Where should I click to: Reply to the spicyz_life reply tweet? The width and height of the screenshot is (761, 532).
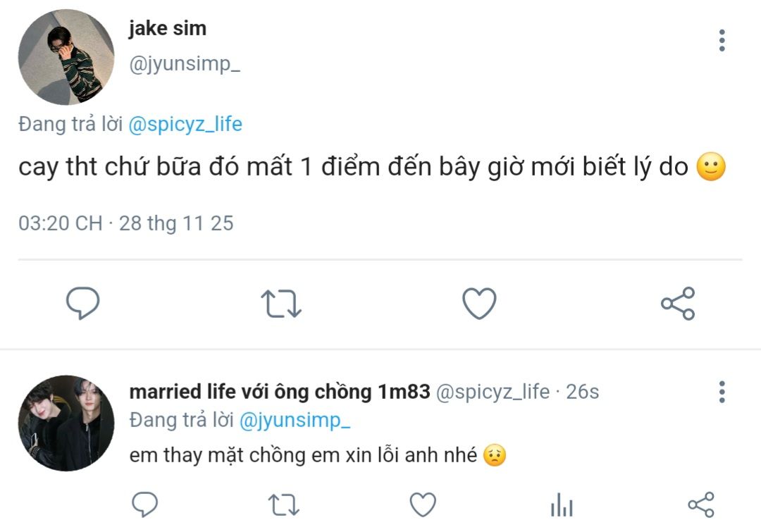click(145, 505)
